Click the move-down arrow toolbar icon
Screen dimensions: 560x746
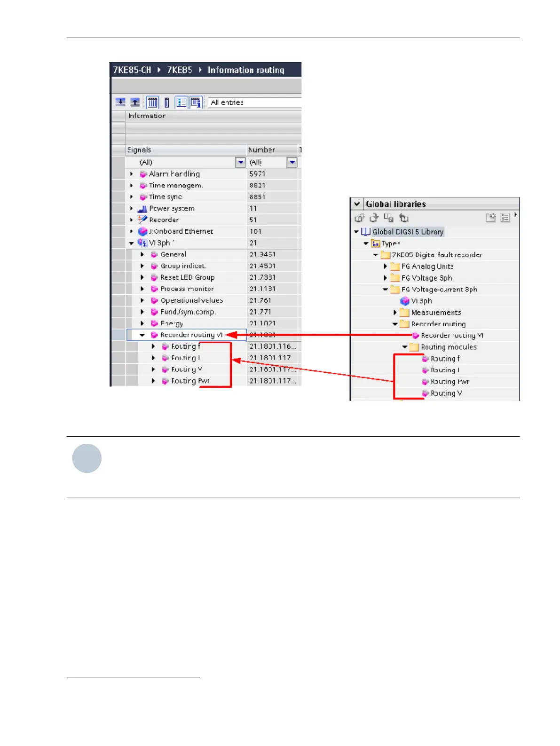120,102
